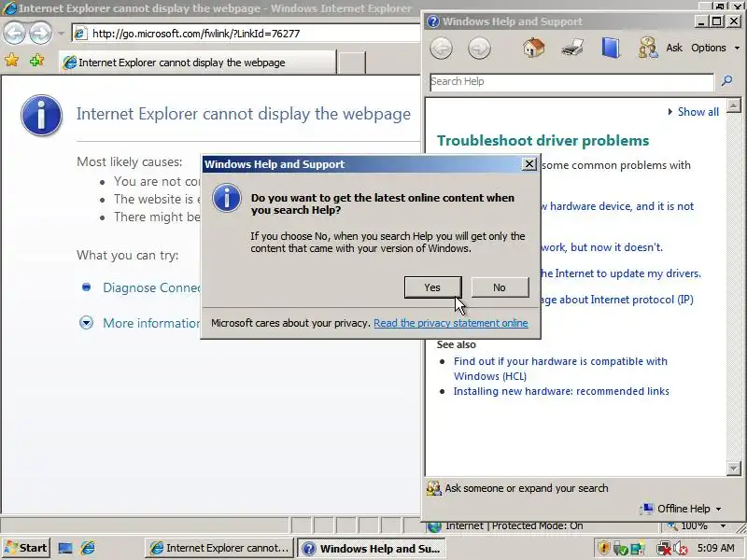Click the network disconnected tray icon

[x=663, y=548]
